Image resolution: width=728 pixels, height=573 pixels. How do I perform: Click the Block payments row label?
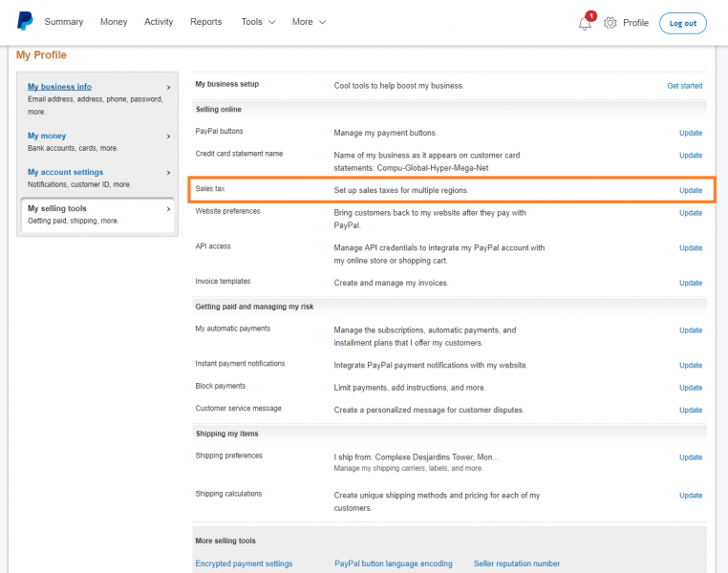(x=220, y=386)
